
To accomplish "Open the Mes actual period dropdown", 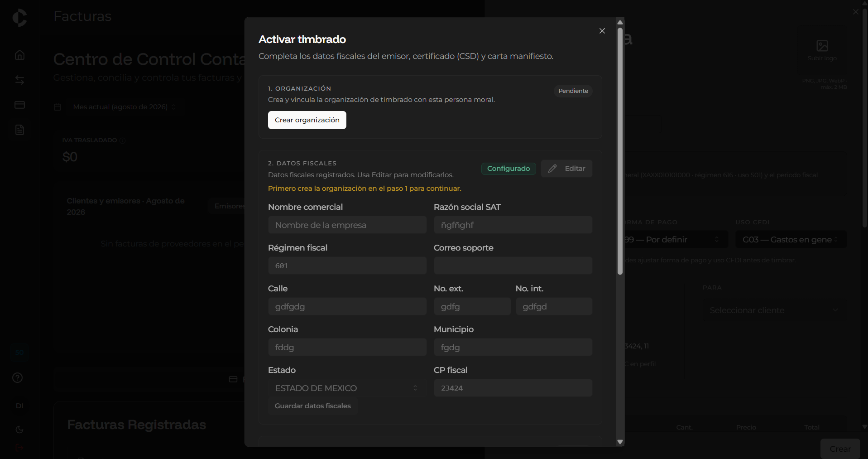I will 125,107.
